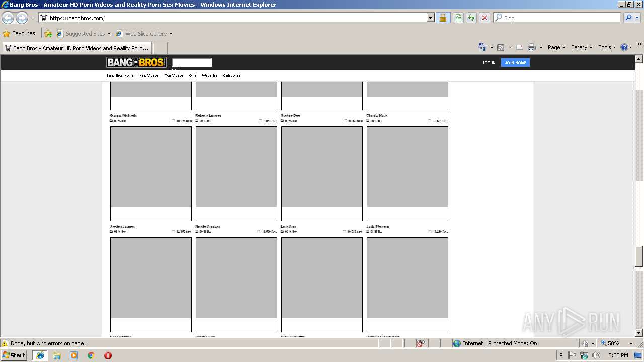Open the Page menu
Screen dimensions: 644x362
tap(556, 47)
